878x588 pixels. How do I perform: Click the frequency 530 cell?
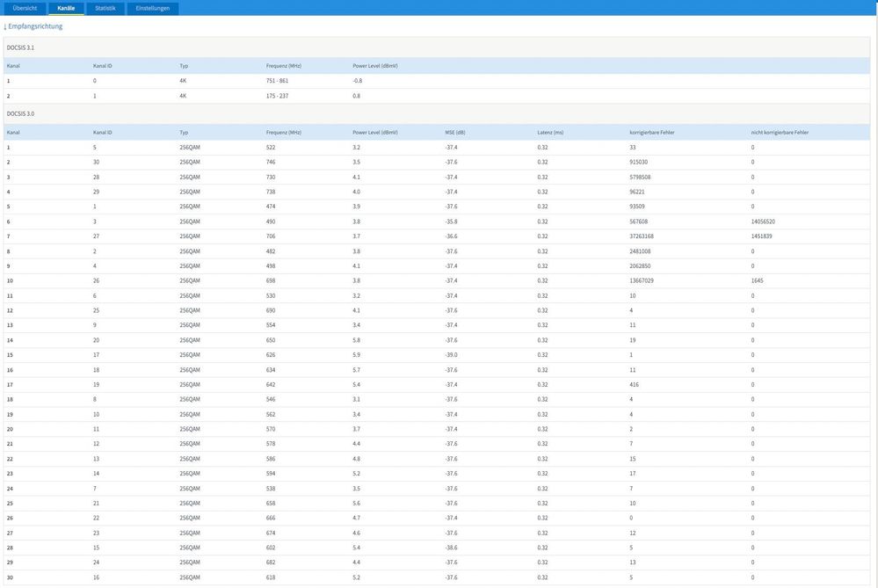(271, 295)
